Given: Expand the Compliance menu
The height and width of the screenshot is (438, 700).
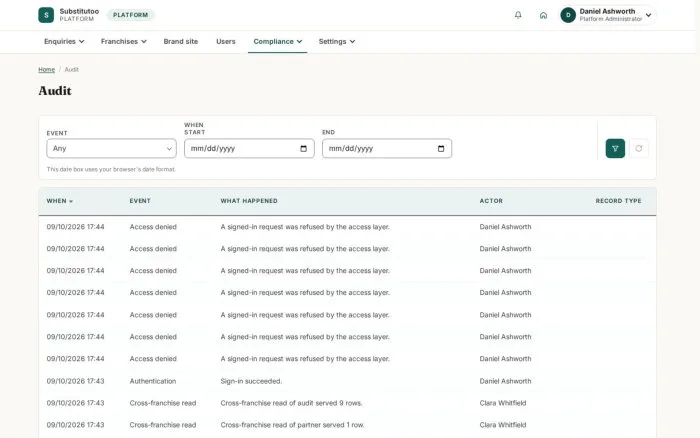Looking at the screenshot, I should [x=278, y=42].
